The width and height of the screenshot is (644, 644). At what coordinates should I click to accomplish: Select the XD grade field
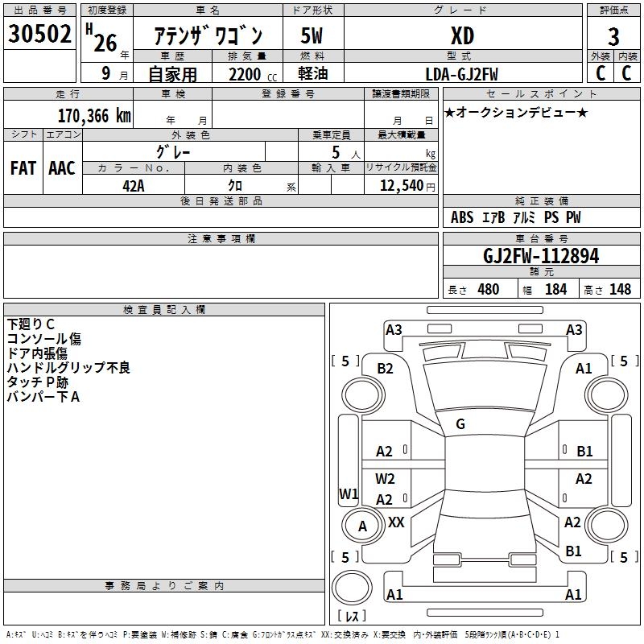[x=462, y=36]
